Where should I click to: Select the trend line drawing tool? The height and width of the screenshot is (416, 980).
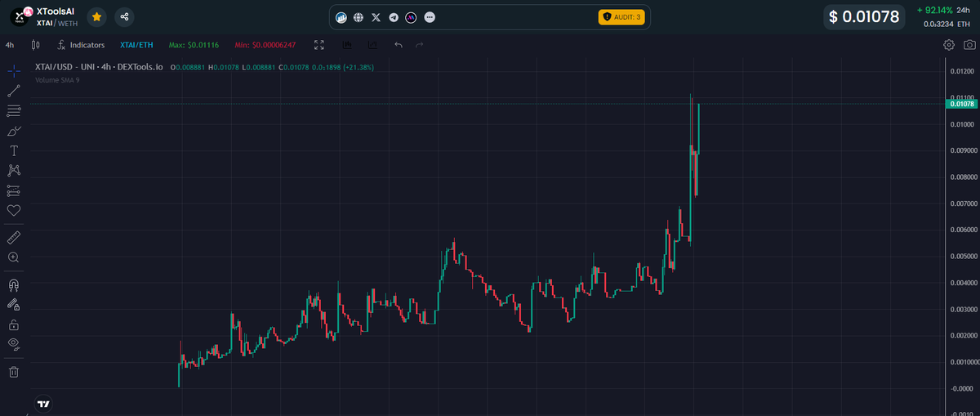click(13, 91)
